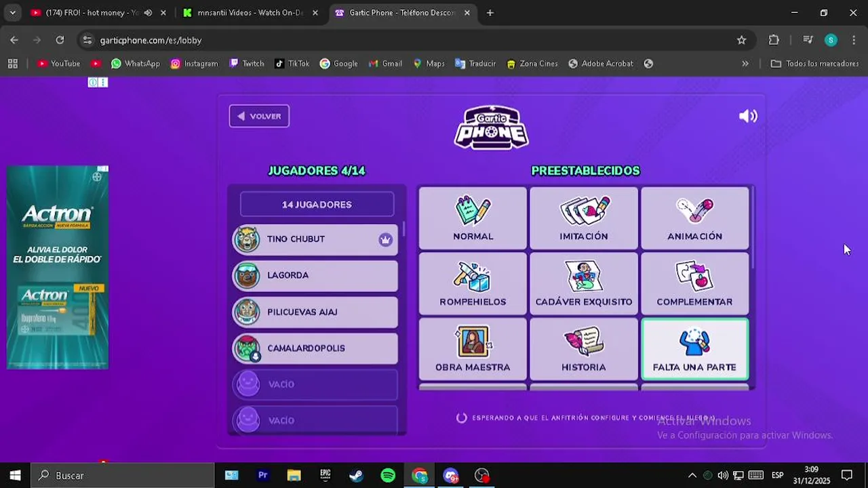Viewport: 868px width, 488px height.
Task: Open the Gmail bookmark
Action: tap(385, 63)
